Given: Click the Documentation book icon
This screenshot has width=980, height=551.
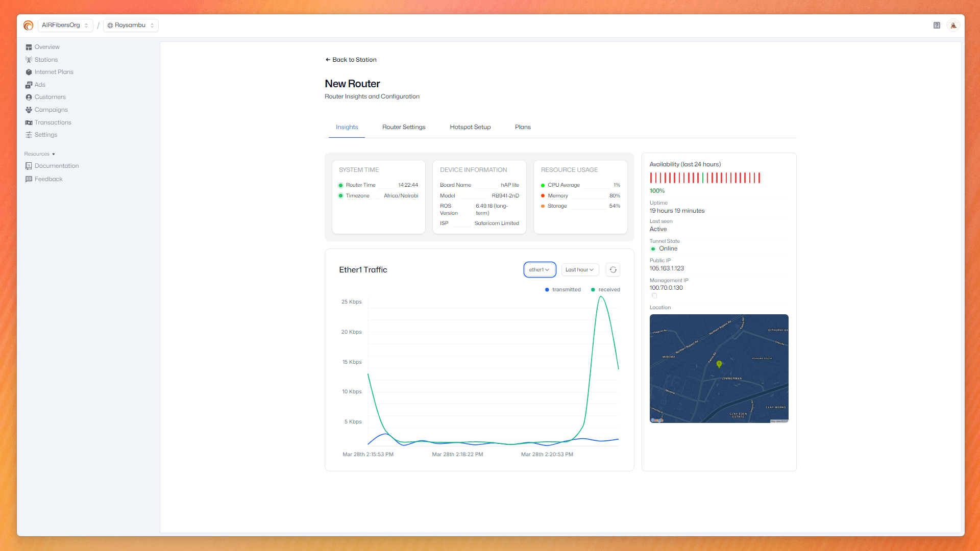Looking at the screenshot, I should 29,166.
